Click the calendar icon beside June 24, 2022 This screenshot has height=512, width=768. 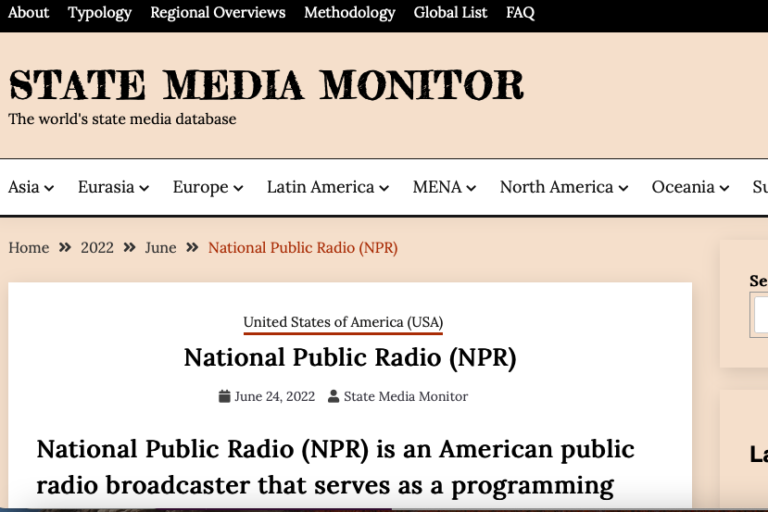click(225, 397)
